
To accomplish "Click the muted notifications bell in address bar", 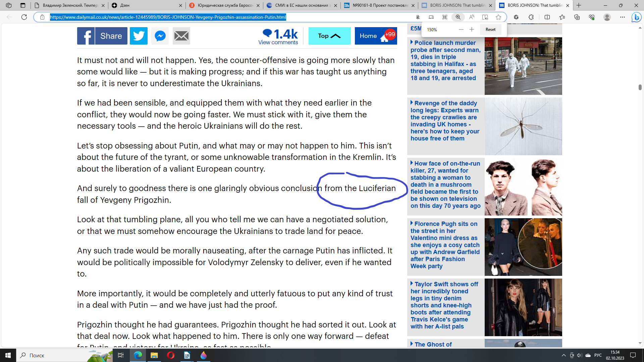I will coord(418,17).
